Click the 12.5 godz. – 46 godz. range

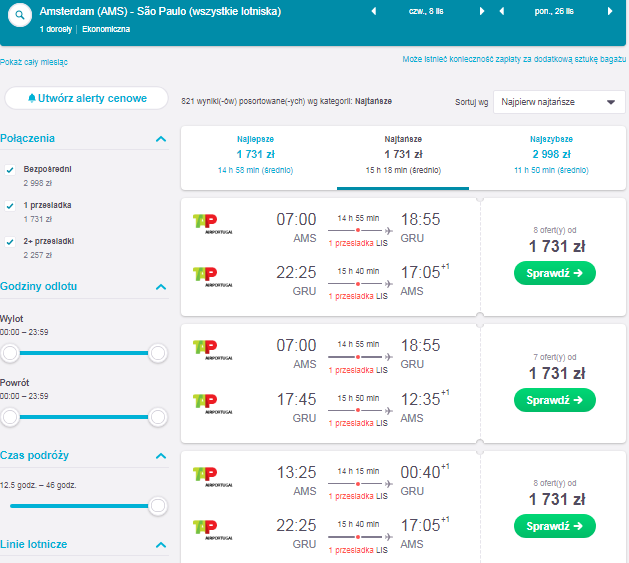[x=38, y=485]
